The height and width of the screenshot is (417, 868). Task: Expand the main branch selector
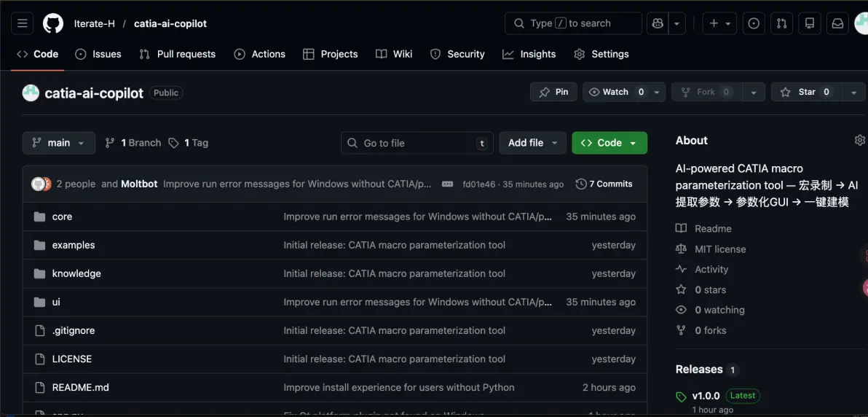click(x=59, y=143)
